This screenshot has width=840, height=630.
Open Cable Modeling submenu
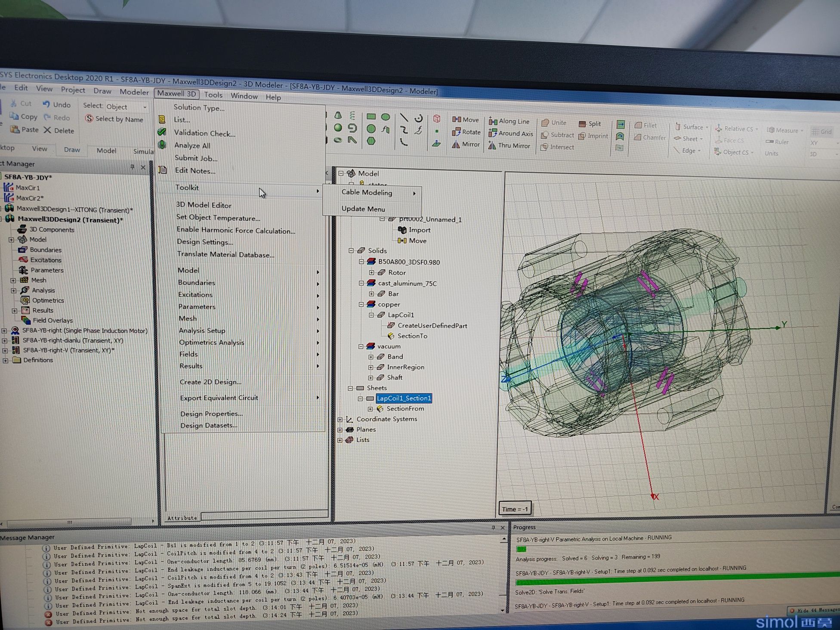click(x=373, y=192)
